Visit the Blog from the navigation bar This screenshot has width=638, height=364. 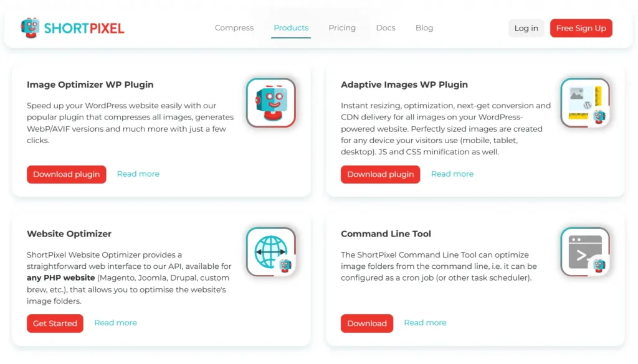[424, 27]
